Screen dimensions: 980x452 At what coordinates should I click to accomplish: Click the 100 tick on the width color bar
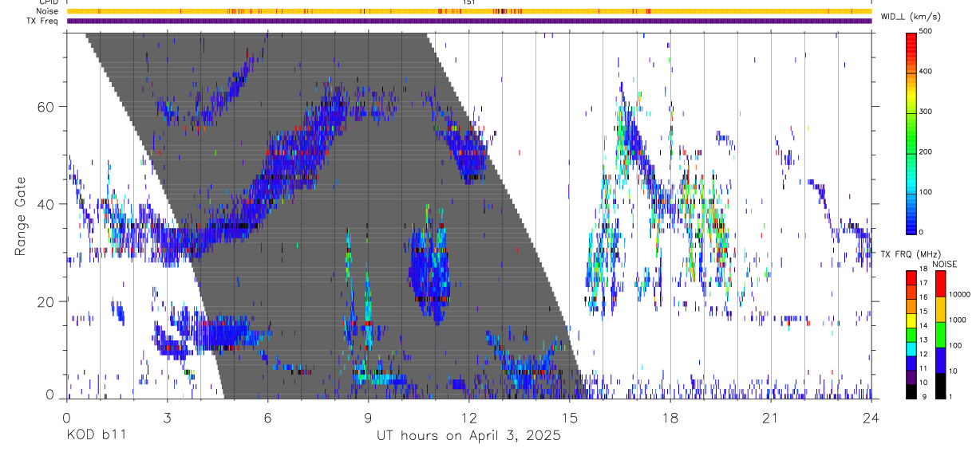927,191
